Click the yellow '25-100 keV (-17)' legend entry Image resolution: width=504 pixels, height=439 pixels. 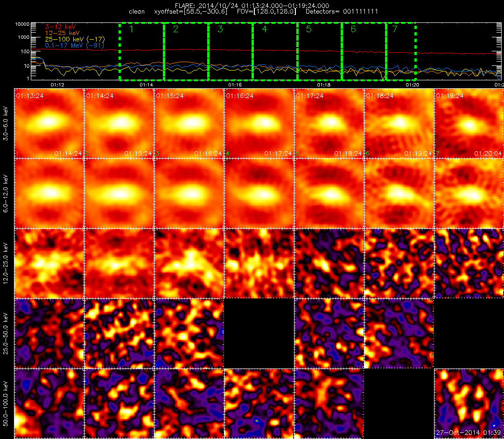coord(75,39)
